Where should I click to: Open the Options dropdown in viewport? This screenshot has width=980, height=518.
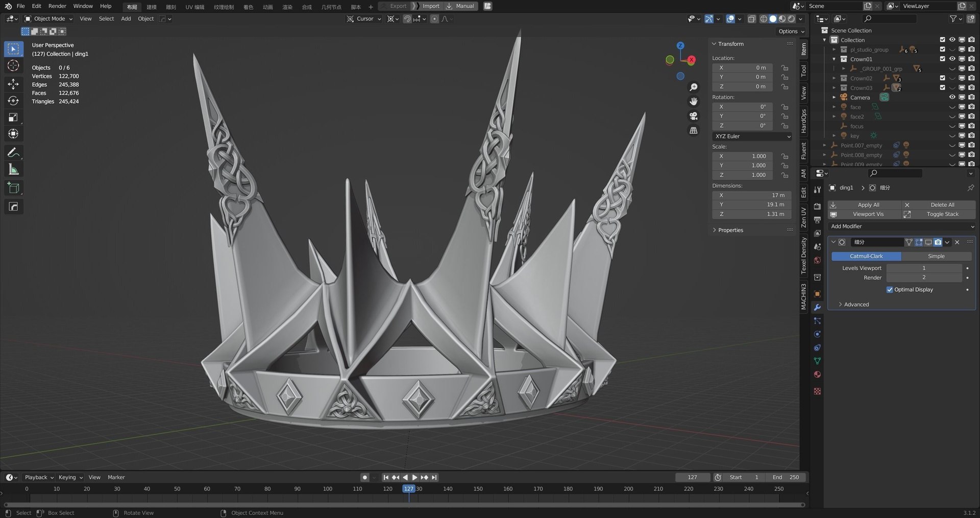click(x=791, y=31)
